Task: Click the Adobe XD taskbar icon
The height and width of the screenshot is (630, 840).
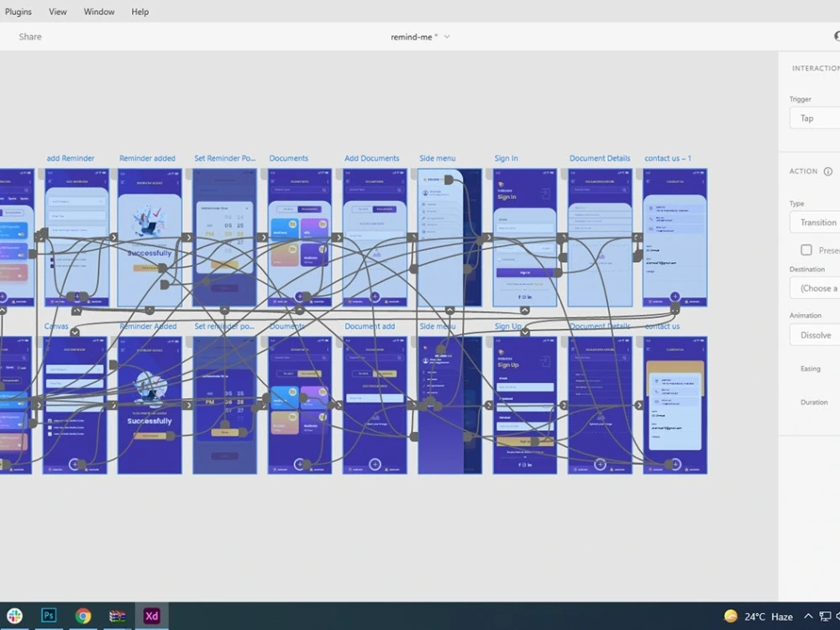Action: point(151,616)
